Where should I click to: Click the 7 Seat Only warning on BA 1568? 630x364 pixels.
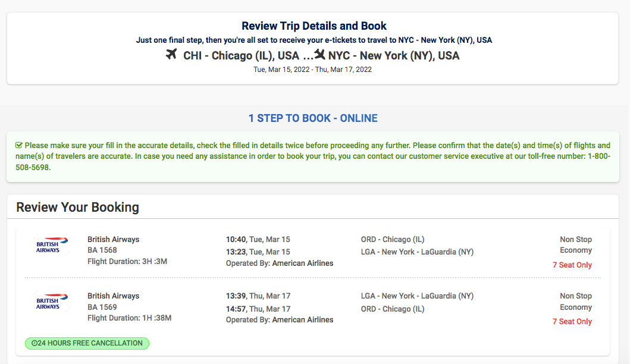(x=572, y=265)
